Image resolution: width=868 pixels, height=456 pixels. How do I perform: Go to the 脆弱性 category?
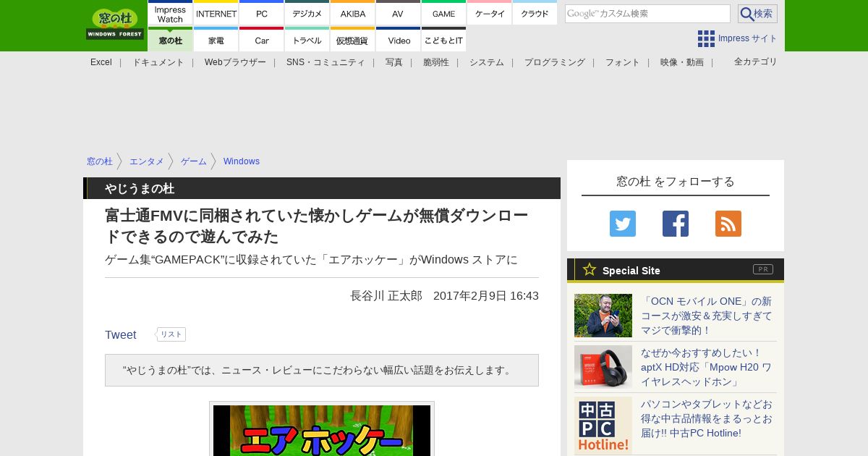436,62
